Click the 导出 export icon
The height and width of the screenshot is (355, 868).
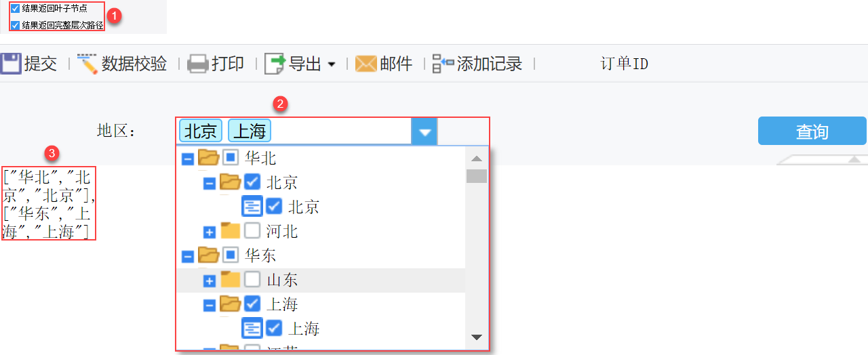point(275,64)
